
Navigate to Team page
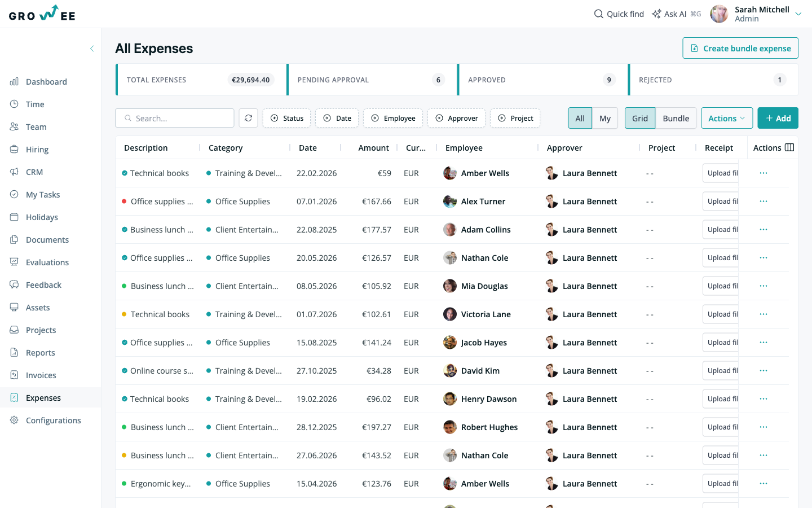[51, 127]
